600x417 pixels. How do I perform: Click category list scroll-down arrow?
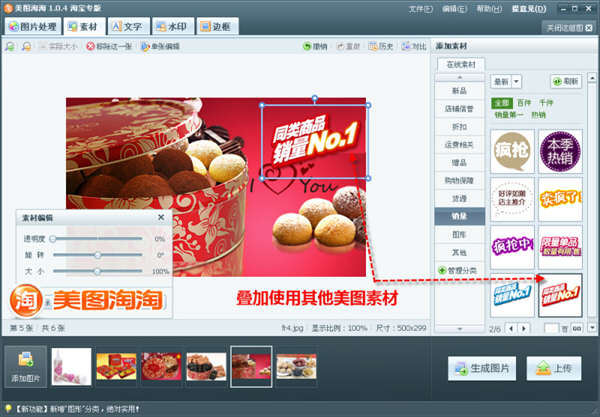[460, 329]
